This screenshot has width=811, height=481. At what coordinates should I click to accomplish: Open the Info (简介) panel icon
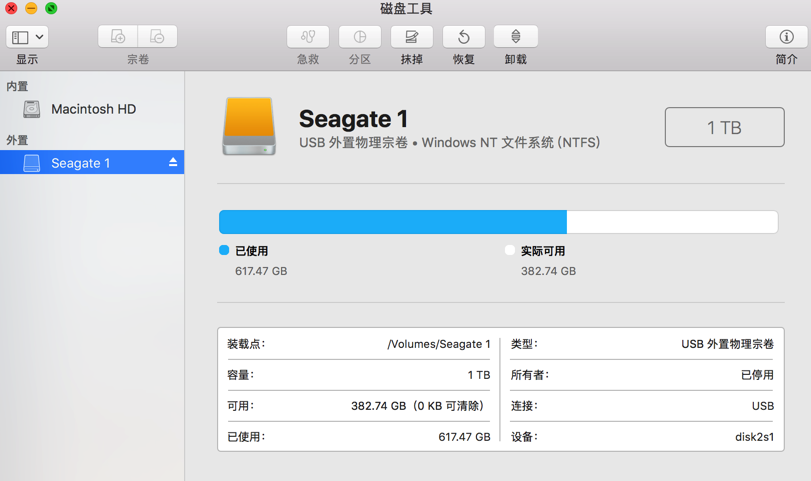786,37
